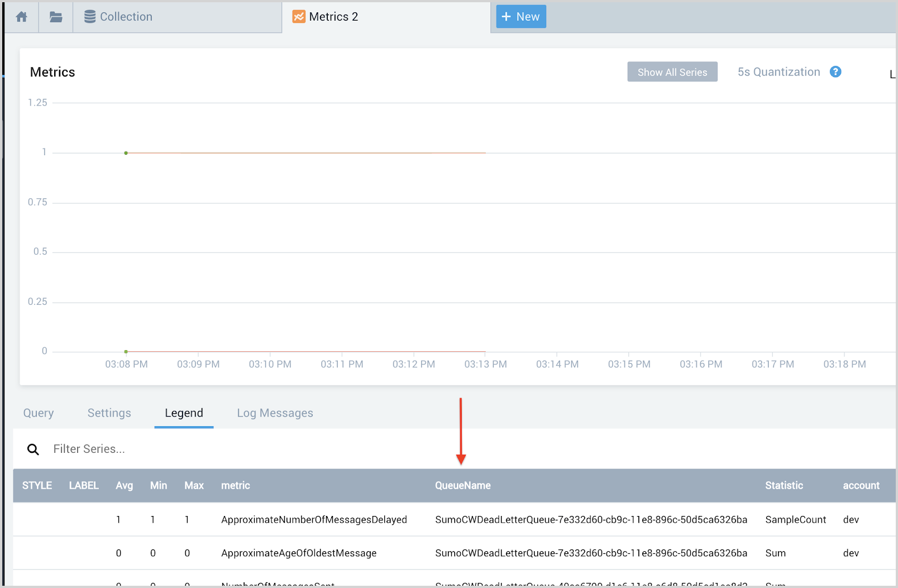898x588 pixels.
Task: Open the Query tab
Action: (38, 413)
